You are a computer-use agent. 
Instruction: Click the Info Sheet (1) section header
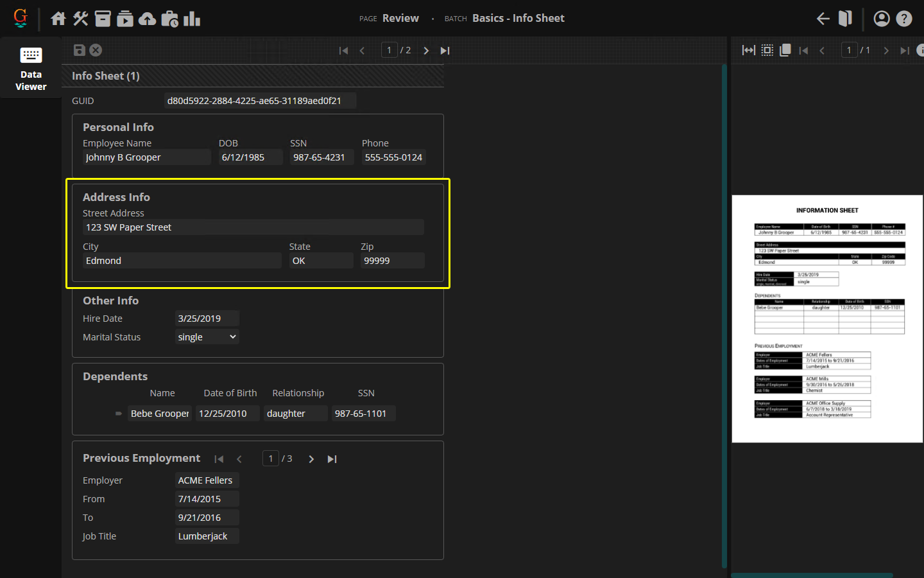(106, 76)
